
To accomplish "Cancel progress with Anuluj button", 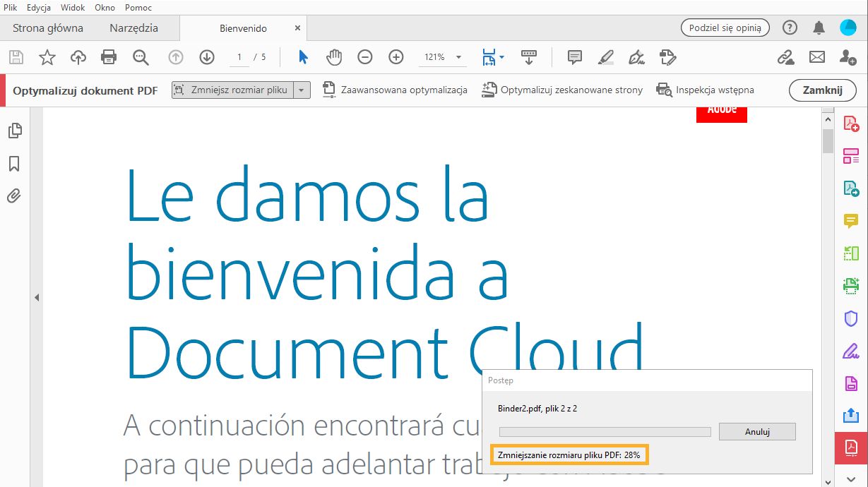I will 757,431.
